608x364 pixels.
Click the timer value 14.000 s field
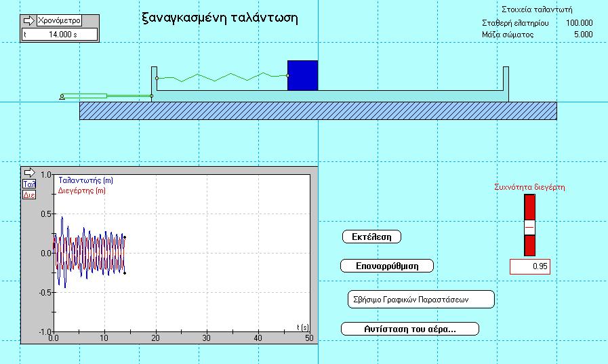point(60,35)
